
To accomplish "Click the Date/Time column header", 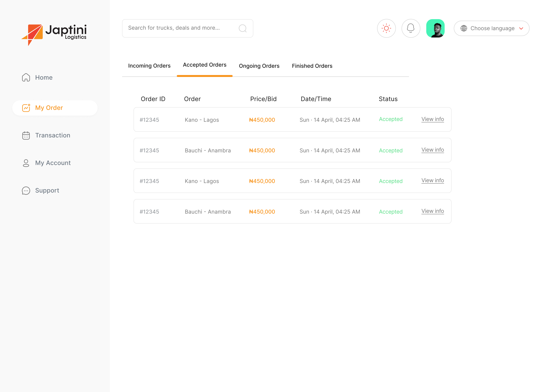I will [316, 99].
